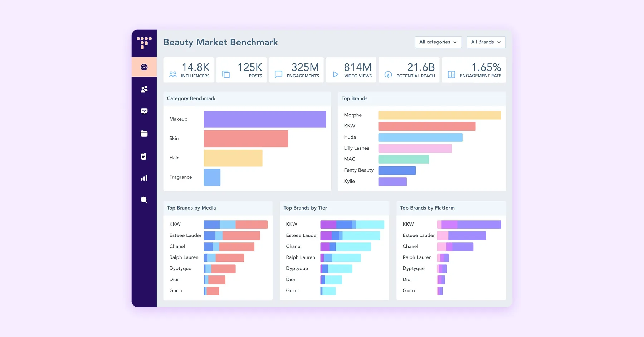Viewport: 644px width, 337px height.
Task: Open the influencers people sidebar icon
Action: [144, 89]
